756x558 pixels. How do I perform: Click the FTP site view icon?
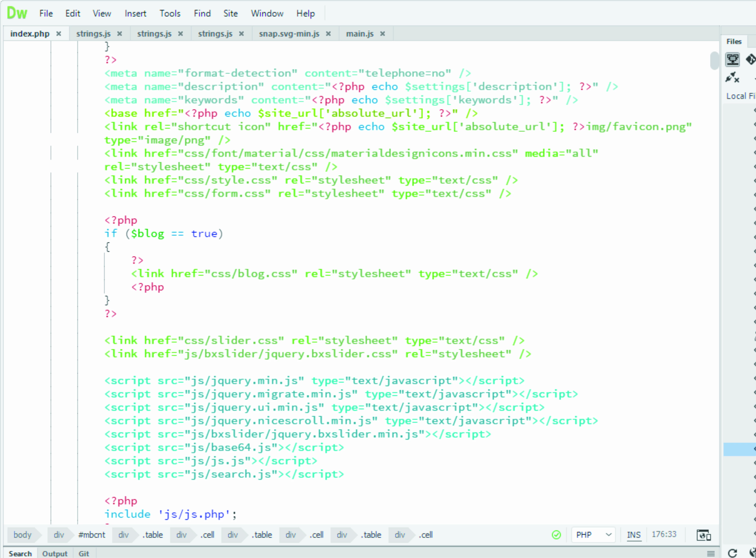point(732,60)
